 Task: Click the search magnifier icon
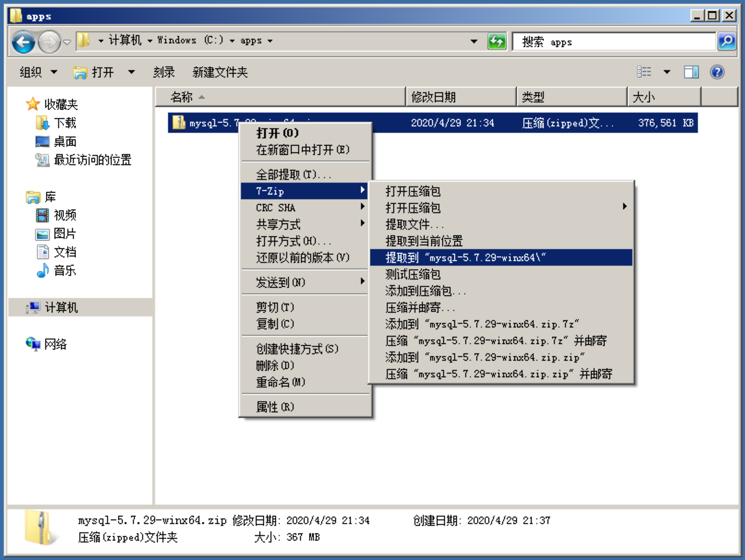727,42
